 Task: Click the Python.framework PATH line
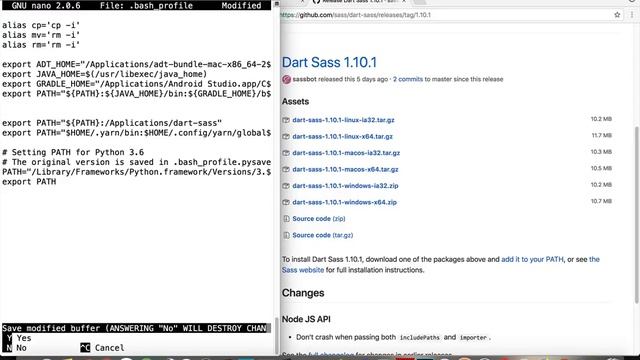(136, 172)
